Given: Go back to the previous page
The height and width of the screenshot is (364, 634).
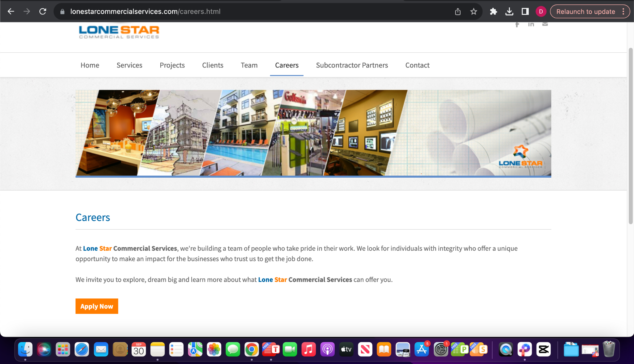Looking at the screenshot, I should click(11, 11).
